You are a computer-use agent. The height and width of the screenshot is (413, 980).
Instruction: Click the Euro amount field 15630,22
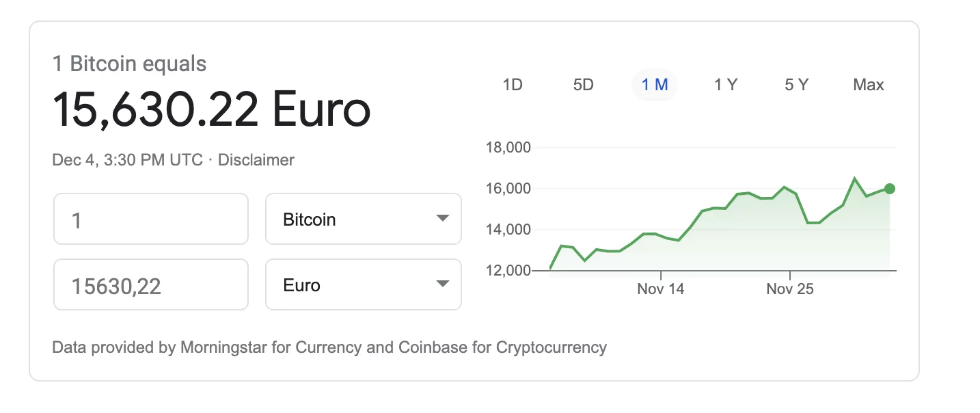pos(151,284)
